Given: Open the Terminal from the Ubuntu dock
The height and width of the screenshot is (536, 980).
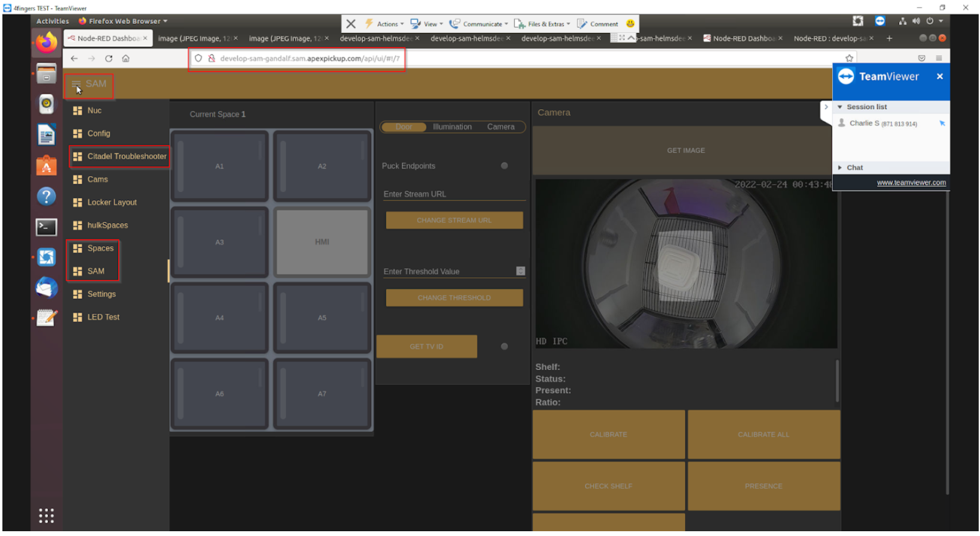Looking at the screenshot, I should [46, 227].
